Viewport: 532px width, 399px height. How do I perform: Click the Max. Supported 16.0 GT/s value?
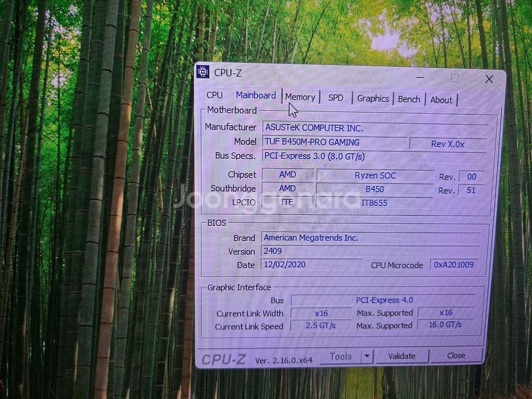[445, 325]
